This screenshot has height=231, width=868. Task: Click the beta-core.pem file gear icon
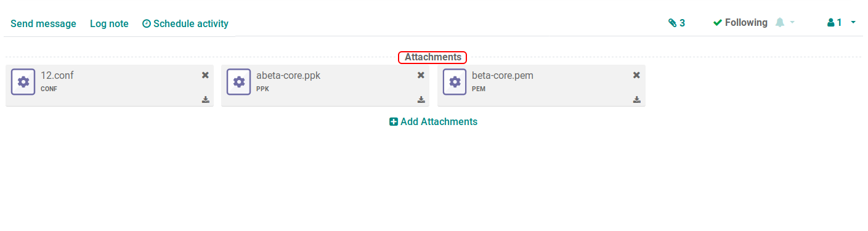455,82
